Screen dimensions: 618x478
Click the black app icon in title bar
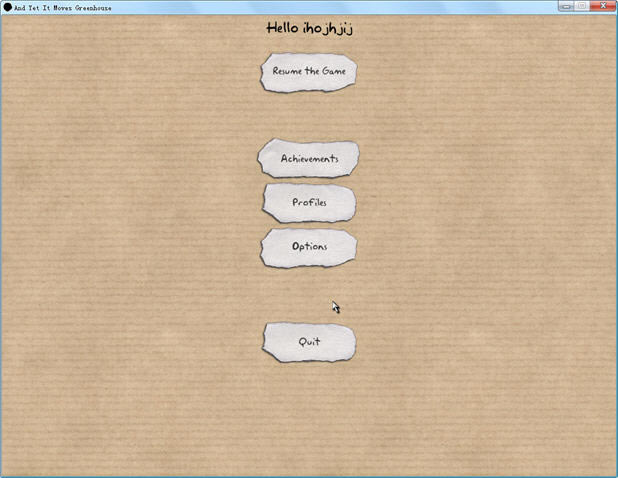7,6
